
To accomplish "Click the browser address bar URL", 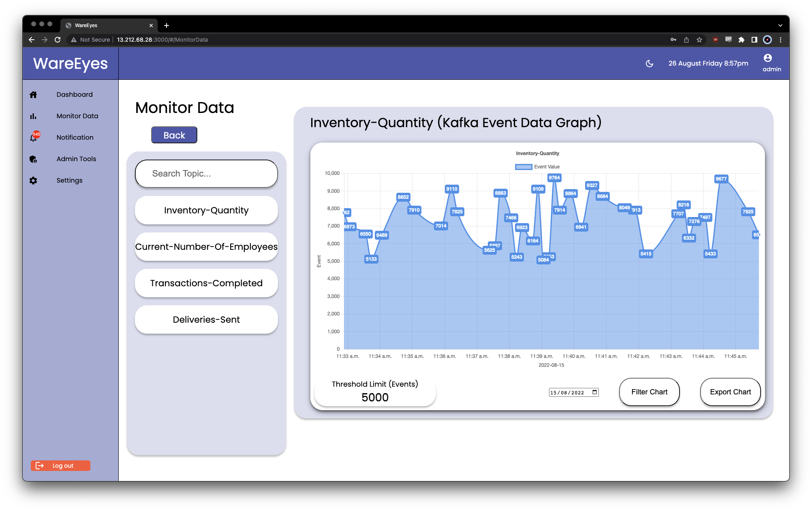I will coord(162,40).
